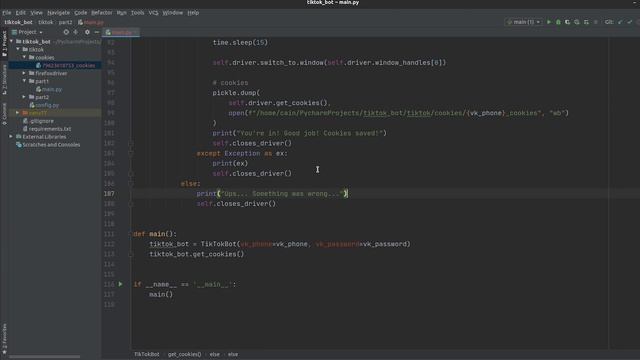
Task: Open the Tools menu
Action: [x=138, y=13]
